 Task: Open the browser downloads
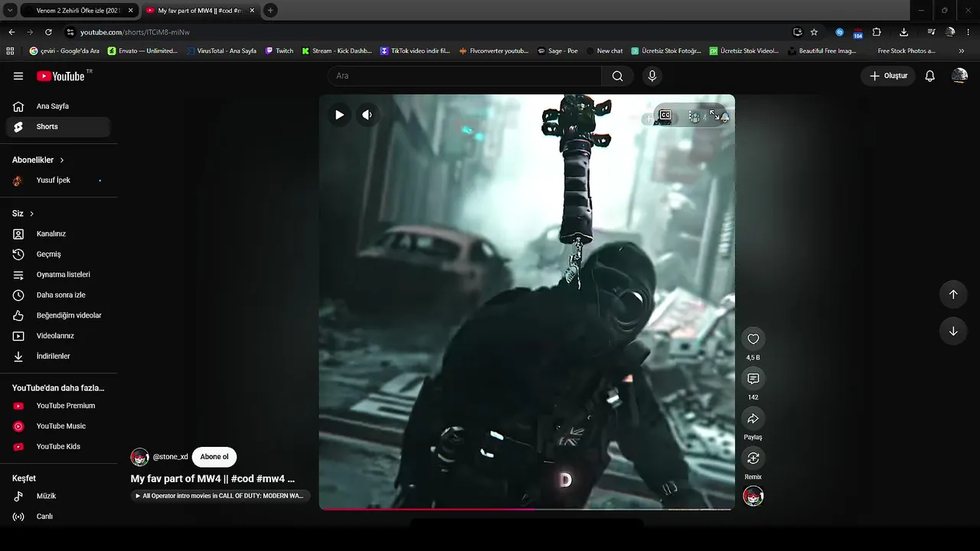(904, 32)
